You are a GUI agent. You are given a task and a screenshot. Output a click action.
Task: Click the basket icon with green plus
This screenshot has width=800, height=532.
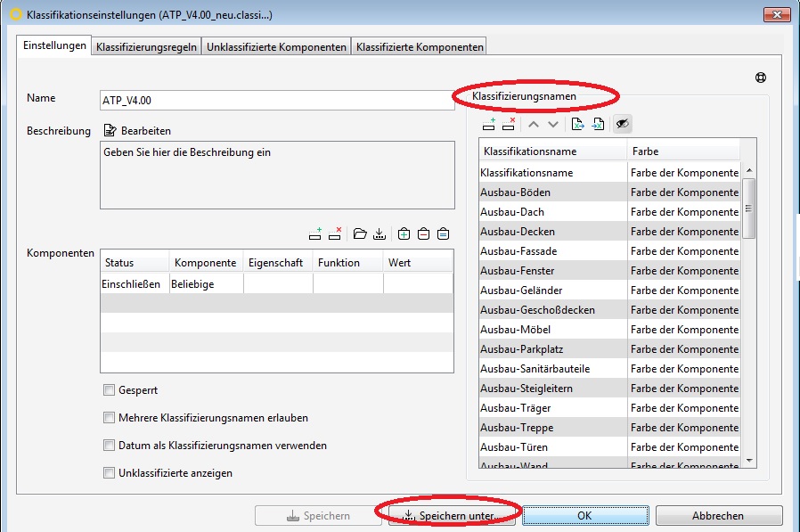(x=404, y=234)
